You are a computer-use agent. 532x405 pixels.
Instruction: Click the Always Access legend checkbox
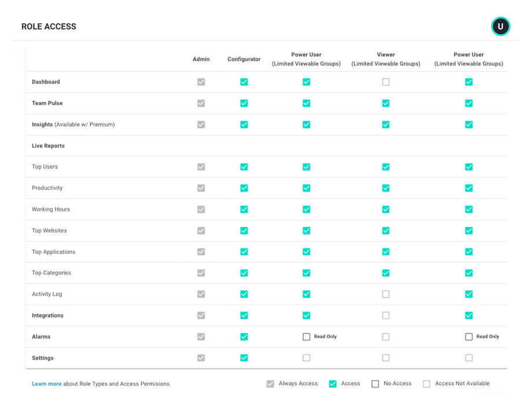point(270,383)
